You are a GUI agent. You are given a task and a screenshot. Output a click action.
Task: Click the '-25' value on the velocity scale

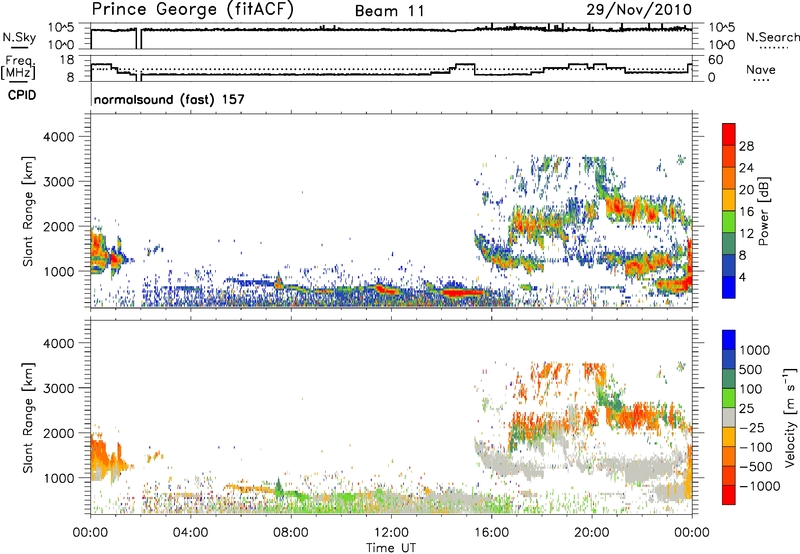tap(752, 427)
